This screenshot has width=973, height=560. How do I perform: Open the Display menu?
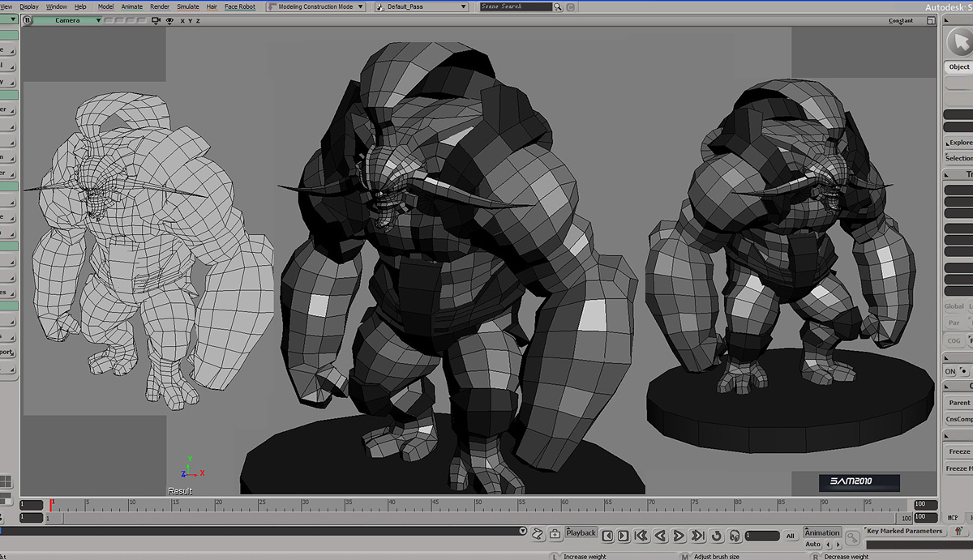pyautogui.click(x=29, y=6)
